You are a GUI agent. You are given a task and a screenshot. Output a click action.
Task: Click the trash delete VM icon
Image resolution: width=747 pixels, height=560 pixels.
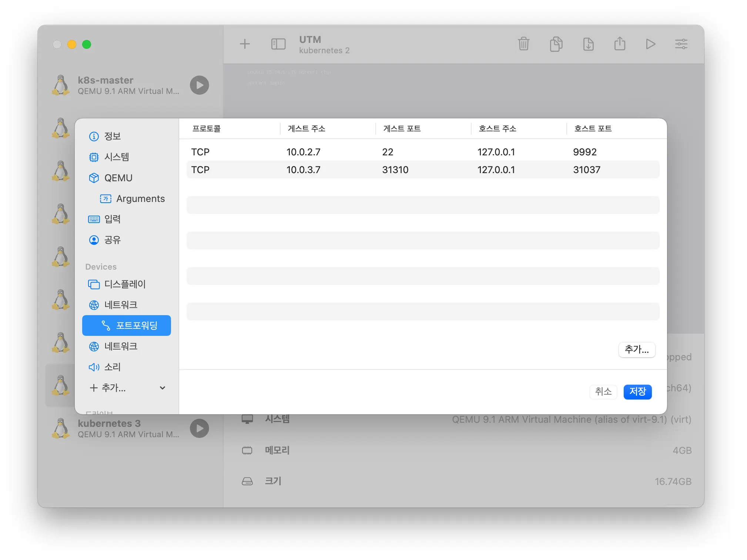(523, 44)
